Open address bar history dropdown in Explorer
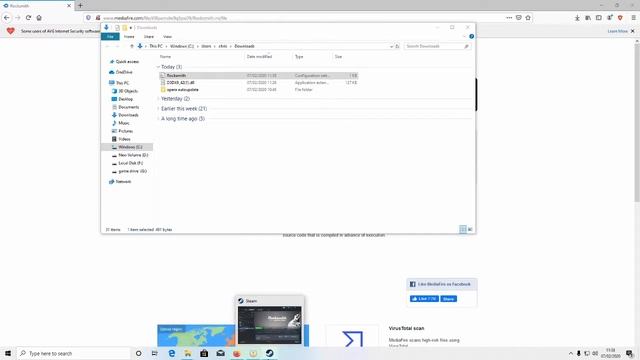 tap(391, 46)
